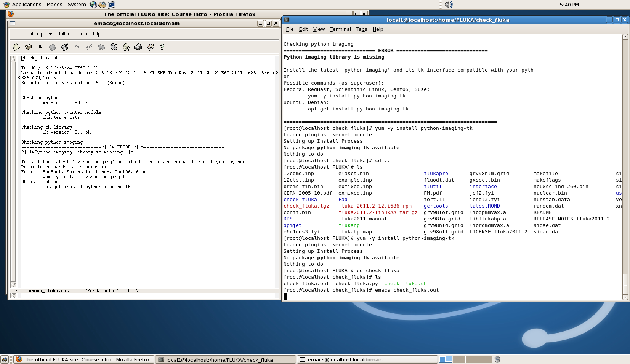Click 'Tkinter exists' line in Emacs buffer

(x=61, y=117)
